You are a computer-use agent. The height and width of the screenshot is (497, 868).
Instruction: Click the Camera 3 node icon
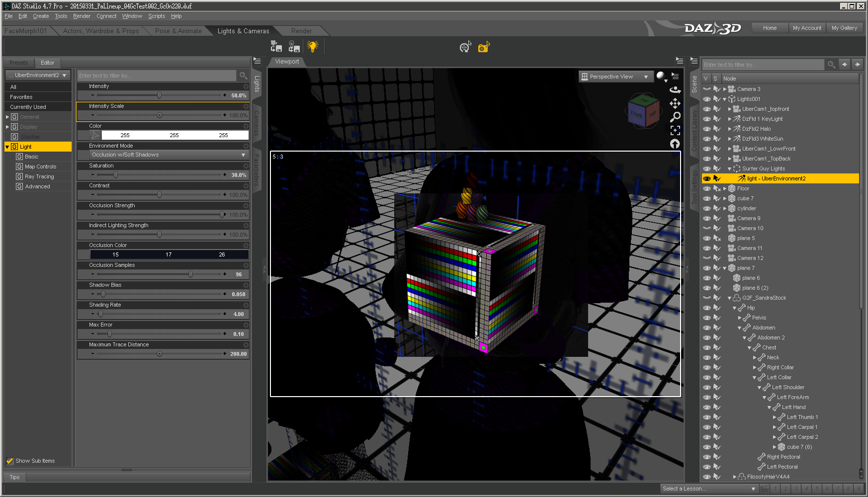tap(732, 89)
